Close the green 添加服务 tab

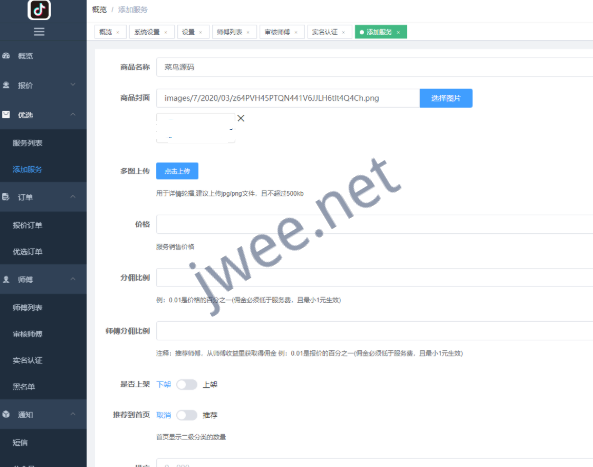398,33
